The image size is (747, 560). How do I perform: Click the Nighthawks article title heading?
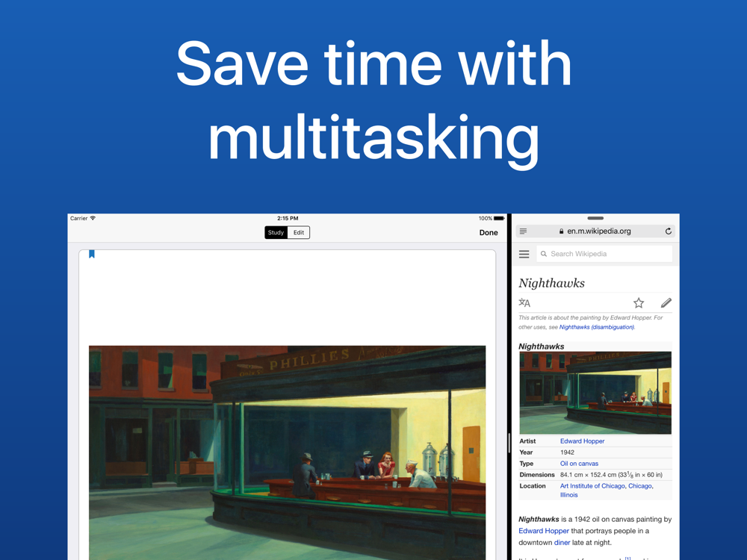[x=551, y=283]
